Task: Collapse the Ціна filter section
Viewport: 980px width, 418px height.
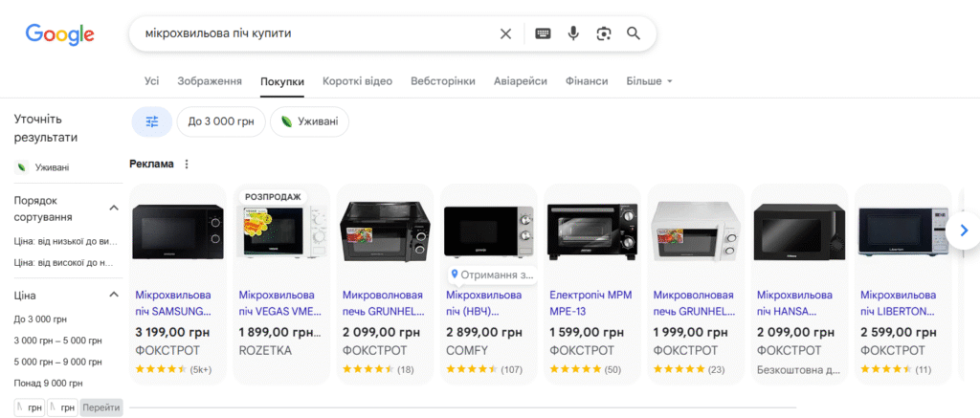Action: point(113,296)
